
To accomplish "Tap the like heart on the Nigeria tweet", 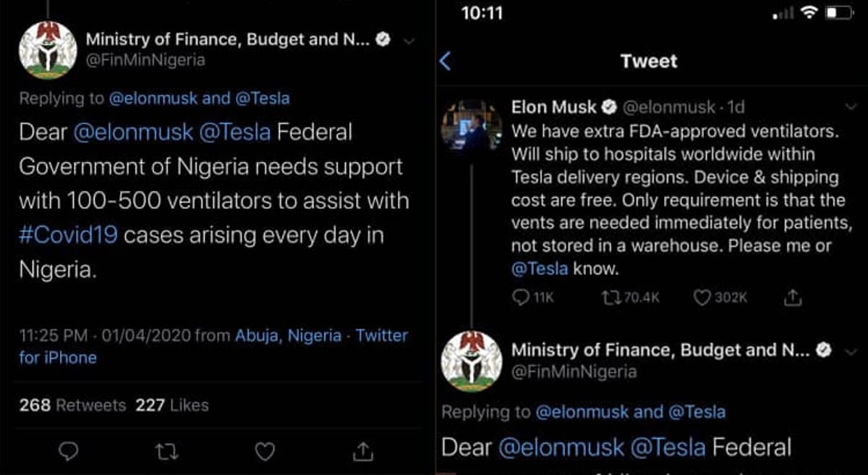I will tap(264, 450).
